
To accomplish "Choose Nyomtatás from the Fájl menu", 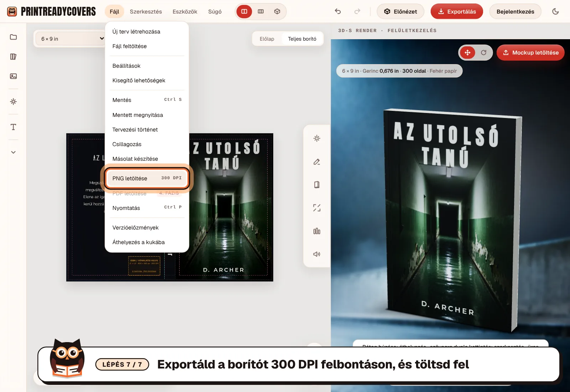I will click(x=147, y=208).
